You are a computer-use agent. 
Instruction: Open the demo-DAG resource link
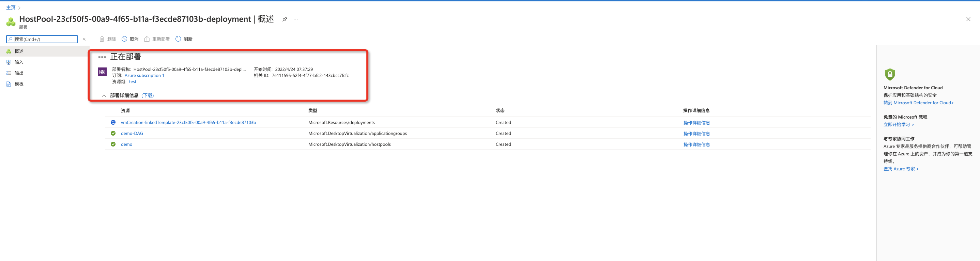(x=132, y=133)
